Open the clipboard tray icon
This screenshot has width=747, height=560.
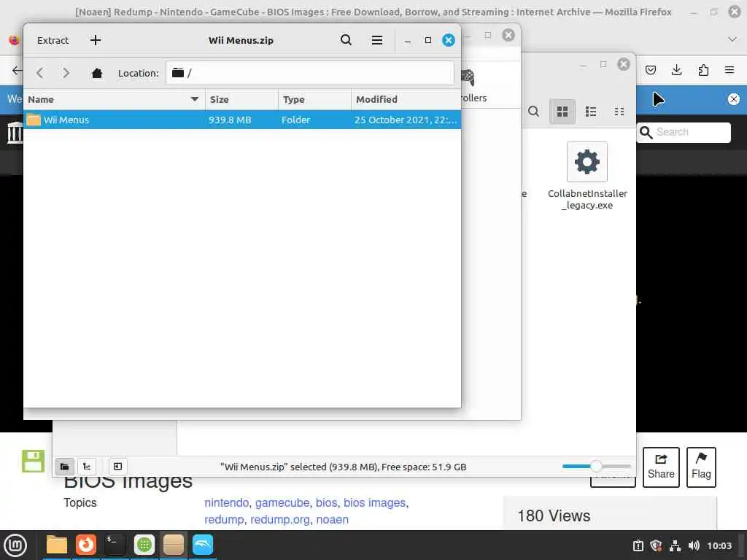638,545
